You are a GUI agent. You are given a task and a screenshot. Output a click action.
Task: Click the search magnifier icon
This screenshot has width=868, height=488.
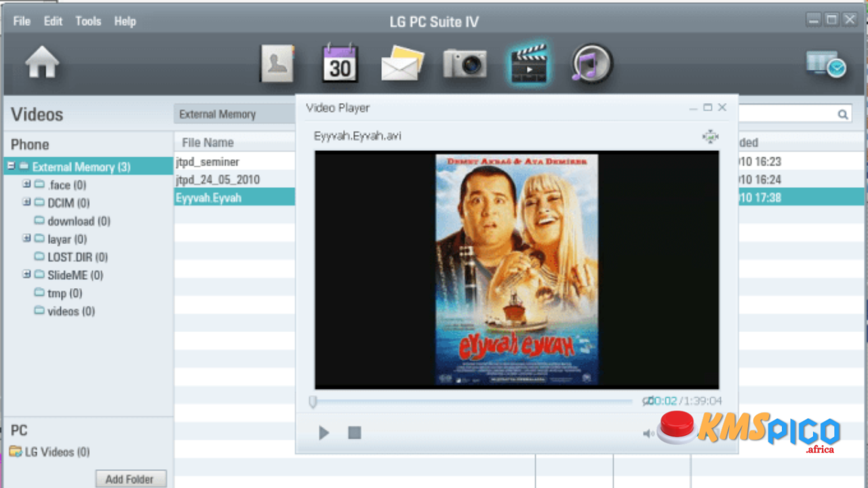[x=843, y=115]
